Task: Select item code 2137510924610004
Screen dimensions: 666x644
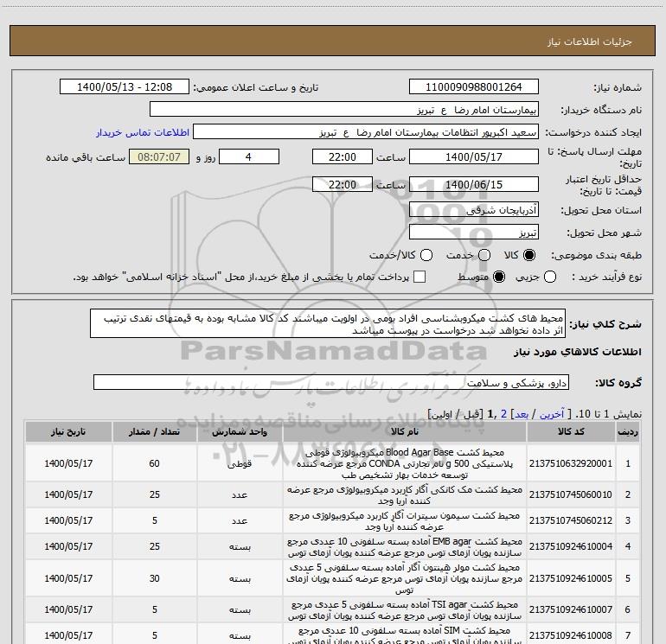Action: pyautogui.click(x=571, y=546)
